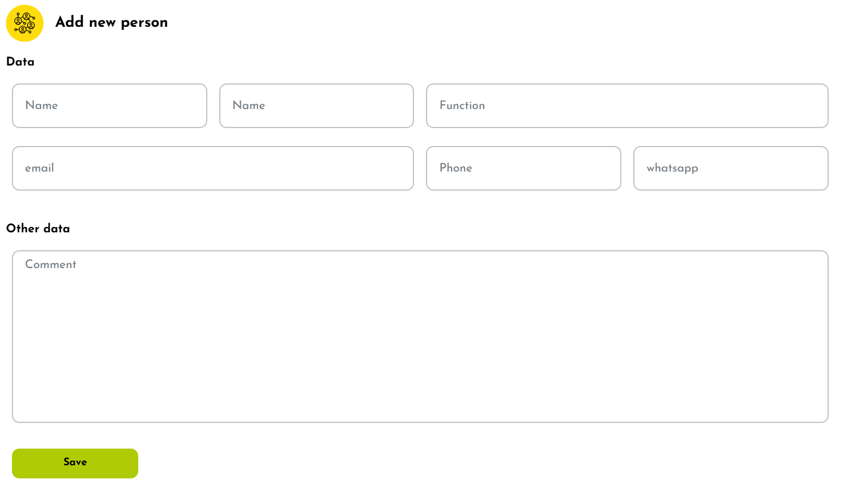
Task: Click the "whatsapp" placeholder text
Action: coord(672,168)
